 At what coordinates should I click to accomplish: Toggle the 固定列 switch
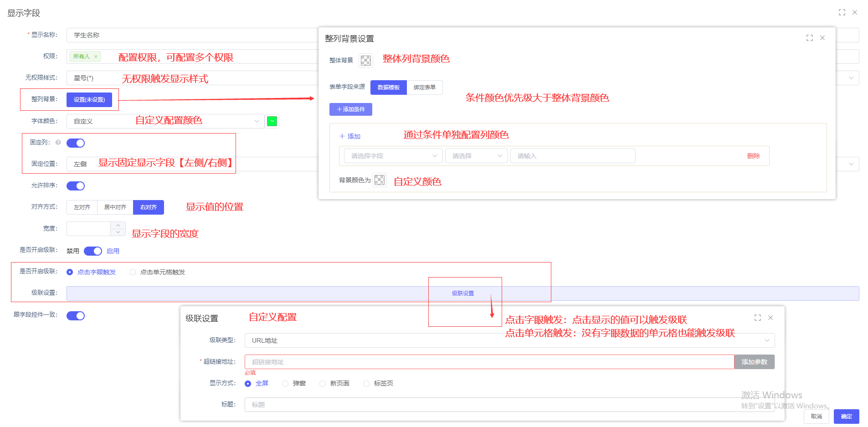(76, 143)
